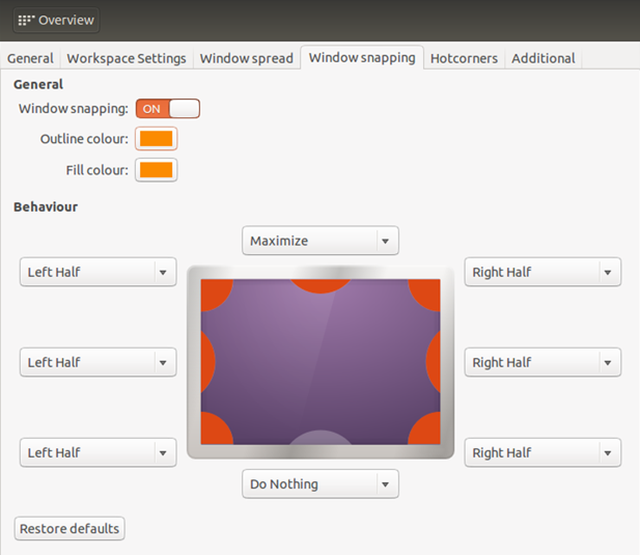Image resolution: width=640 pixels, height=555 pixels.
Task: Click the left edge snap zone in preview
Action: pyautogui.click(x=207, y=360)
